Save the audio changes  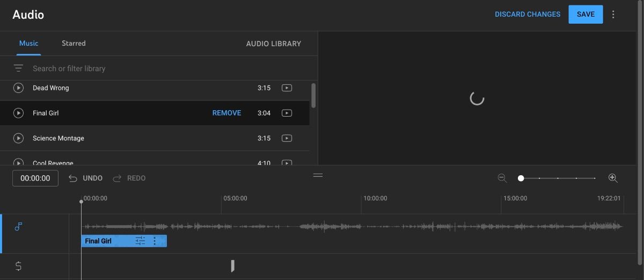[586, 15]
